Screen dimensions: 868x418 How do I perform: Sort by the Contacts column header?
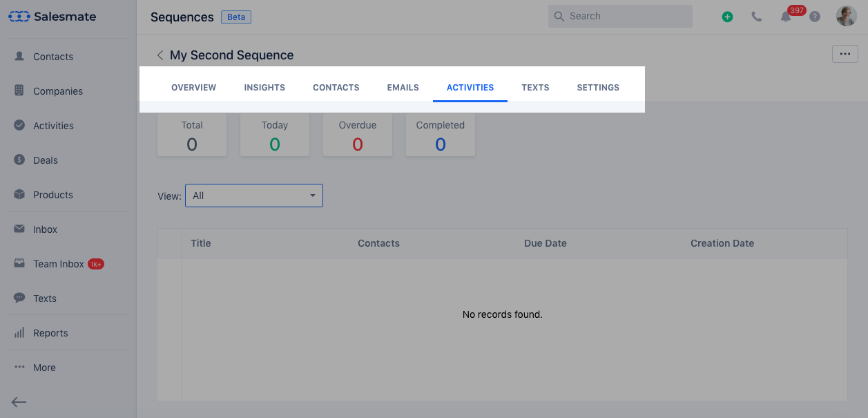click(378, 243)
